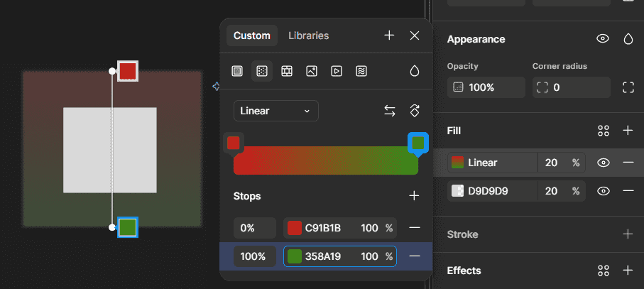Edit the 100% stop position field
Image resolution: width=644 pixels, height=289 pixels.
coord(255,256)
